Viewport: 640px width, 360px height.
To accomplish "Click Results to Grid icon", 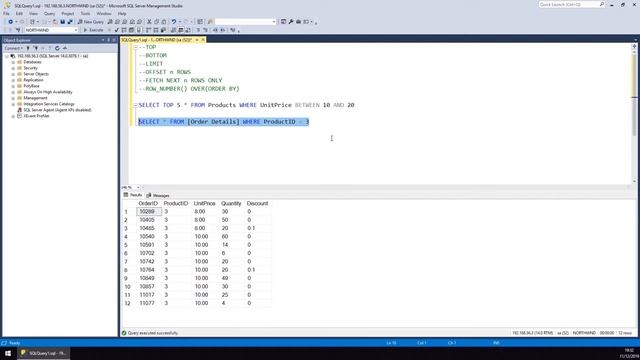I will (180, 30).
